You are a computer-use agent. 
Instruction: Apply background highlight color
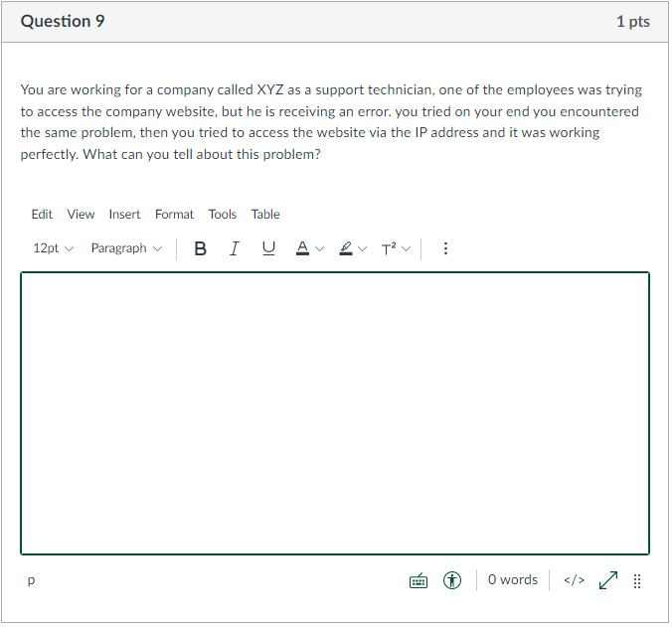coord(346,248)
